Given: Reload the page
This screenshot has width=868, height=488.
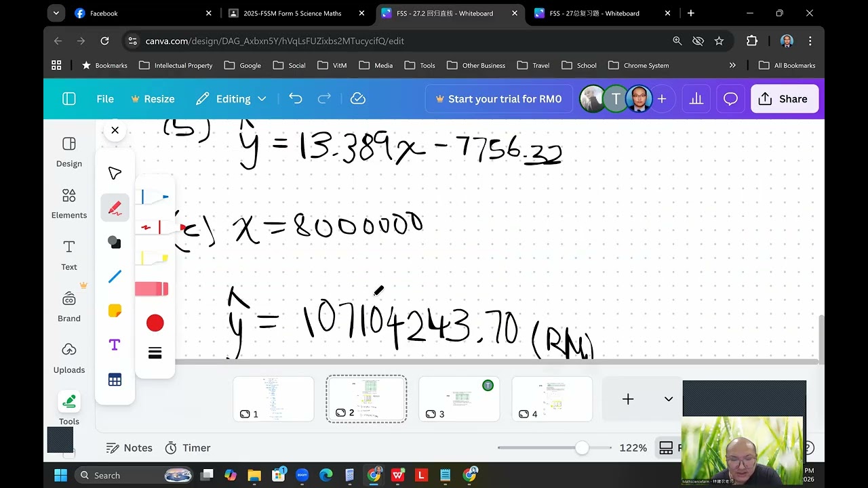Looking at the screenshot, I should pos(104,41).
